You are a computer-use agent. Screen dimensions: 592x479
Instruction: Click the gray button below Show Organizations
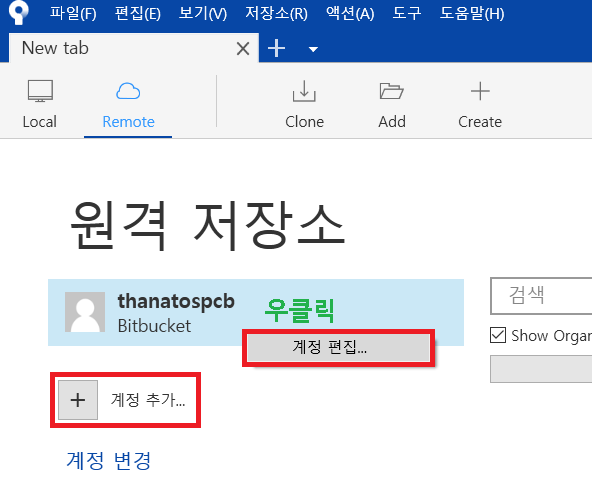coord(541,369)
